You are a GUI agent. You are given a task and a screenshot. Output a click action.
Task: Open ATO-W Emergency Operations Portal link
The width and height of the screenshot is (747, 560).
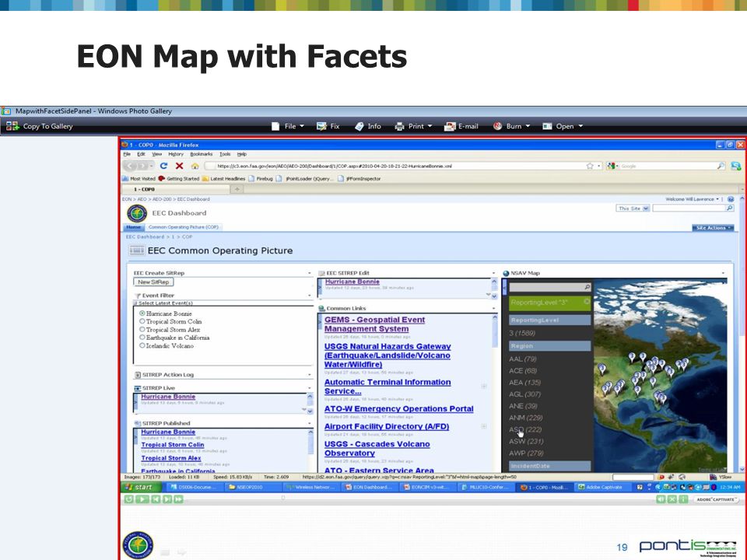398,408
